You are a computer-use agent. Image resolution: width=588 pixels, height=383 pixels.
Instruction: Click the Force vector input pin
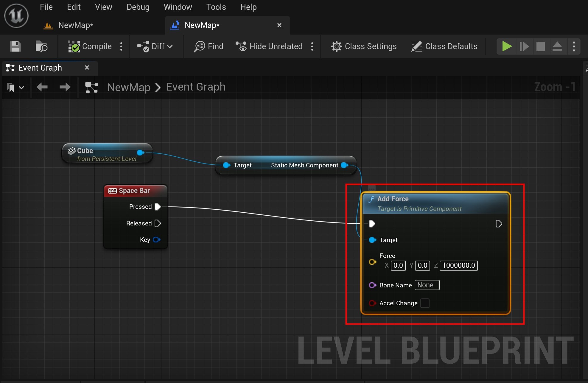pos(373,262)
